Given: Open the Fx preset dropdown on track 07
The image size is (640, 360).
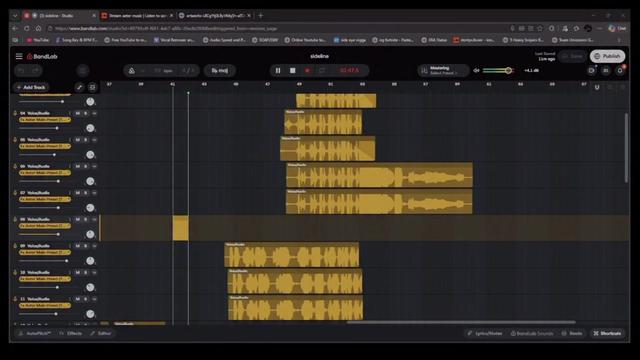Looking at the screenshot, I should (x=45, y=199).
